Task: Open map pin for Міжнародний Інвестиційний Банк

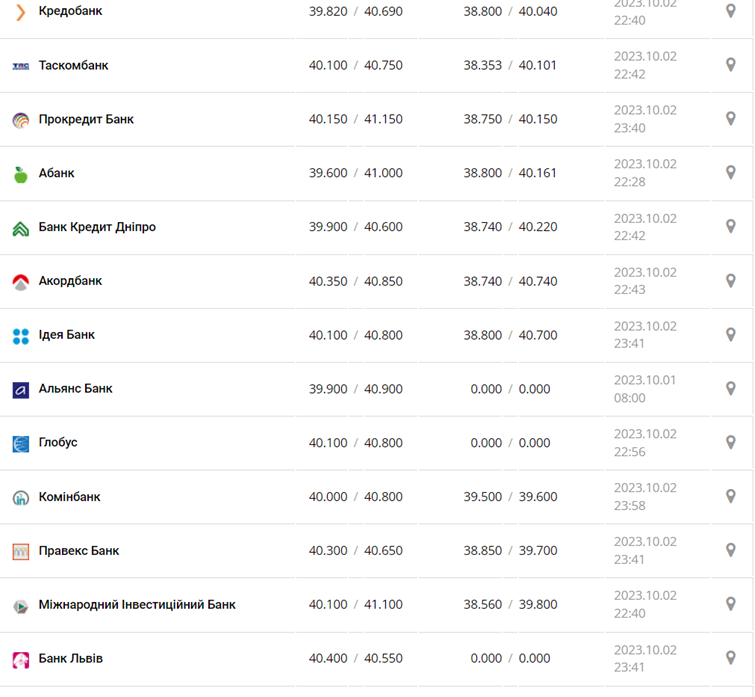Action: [731, 604]
